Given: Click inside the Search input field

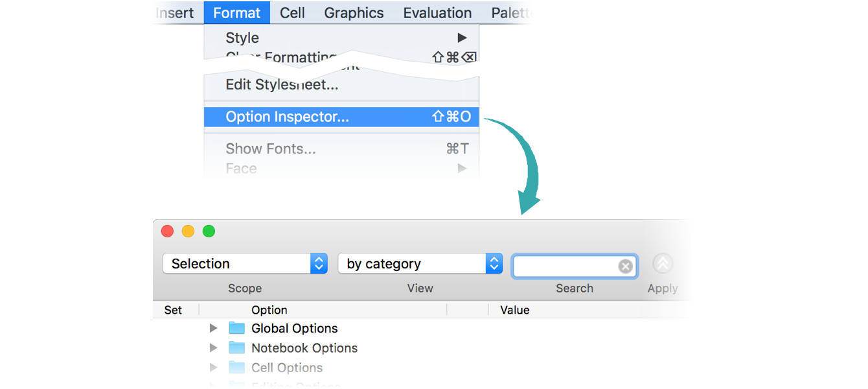Looking at the screenshot, I should point(565,266).
